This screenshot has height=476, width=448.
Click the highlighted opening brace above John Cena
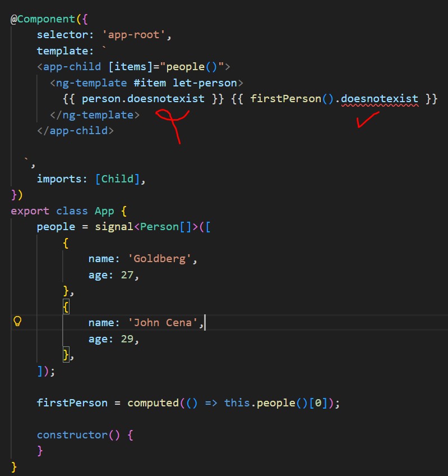(x=66, y=306)
